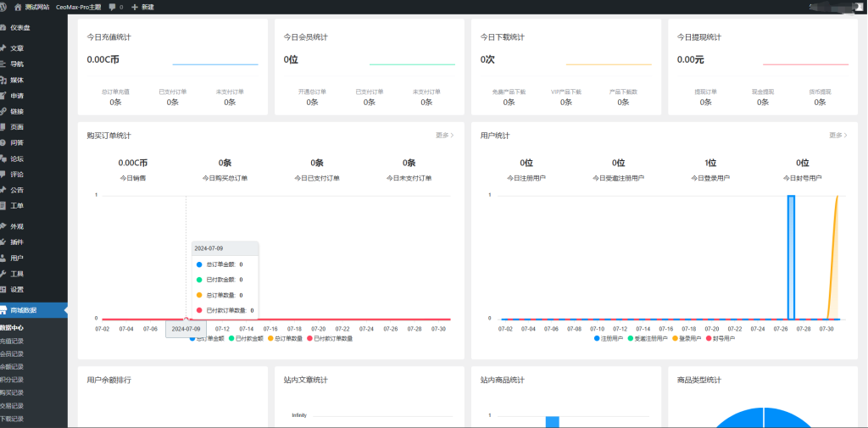Image resolution: width=868 pixels, height=428 pixels.
Task: Click 更多 link in 购买订单统计 panel
Action: [444, 135]
